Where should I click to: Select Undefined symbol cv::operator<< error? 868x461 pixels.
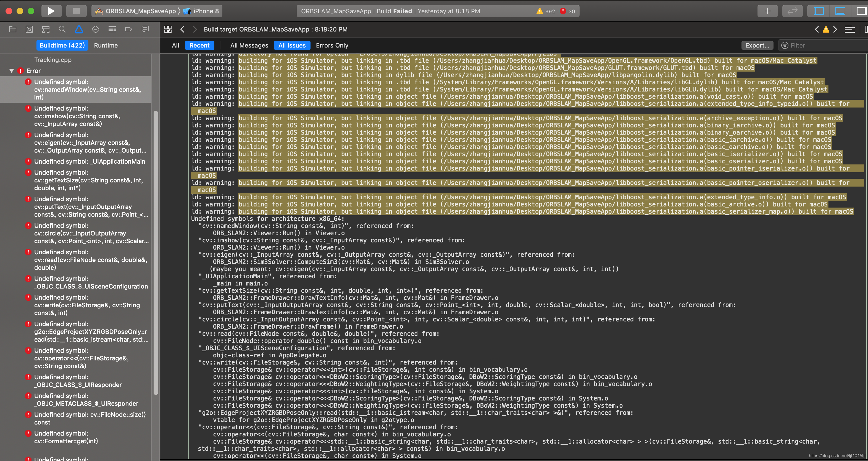pos(76,358)
